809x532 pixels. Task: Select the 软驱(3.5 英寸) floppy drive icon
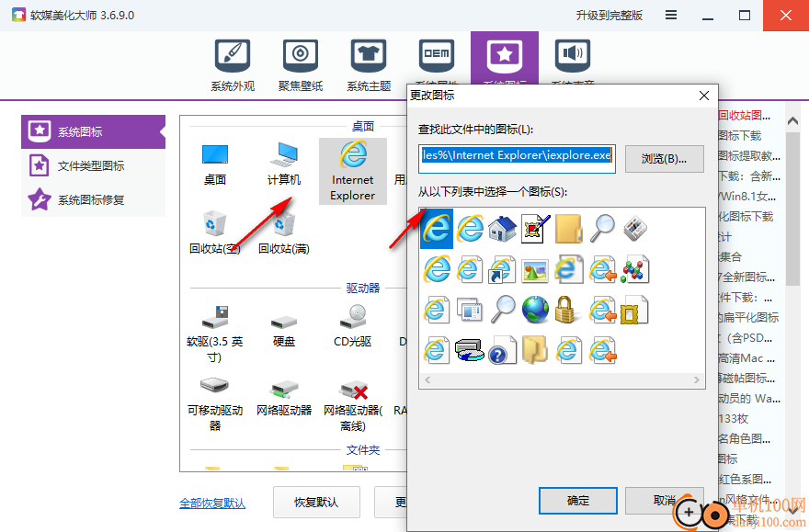pos(215,333)
